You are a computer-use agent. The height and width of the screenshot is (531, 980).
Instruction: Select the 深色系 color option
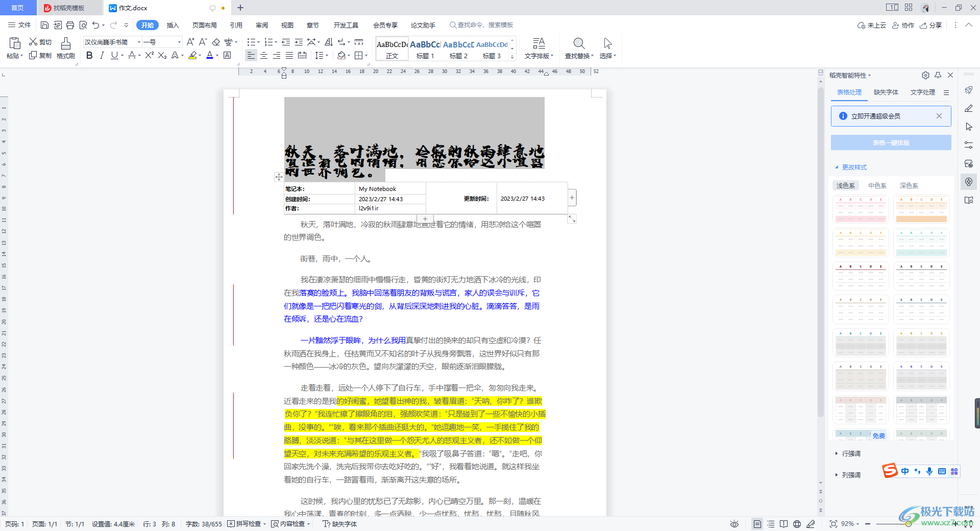(x=909, y=186)
